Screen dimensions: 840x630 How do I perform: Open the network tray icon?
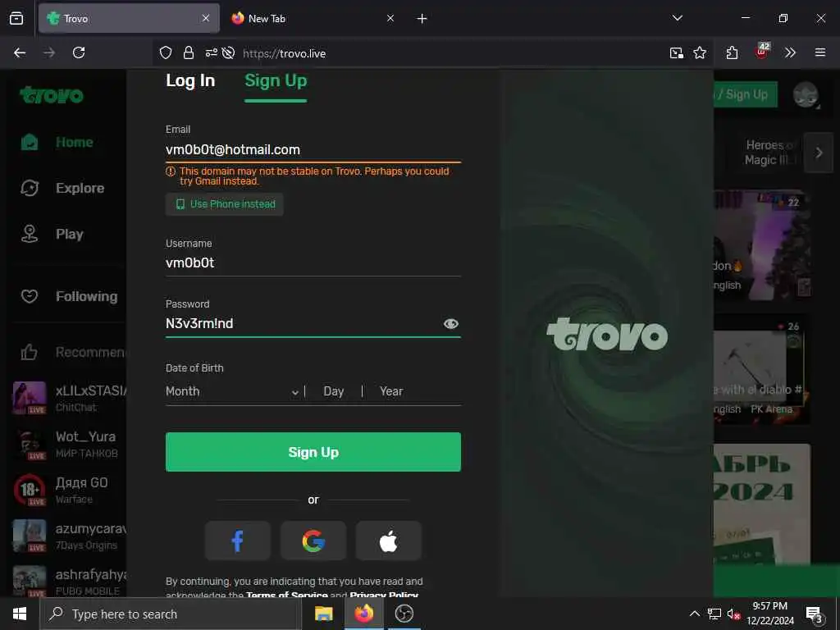tap(714, 614)
